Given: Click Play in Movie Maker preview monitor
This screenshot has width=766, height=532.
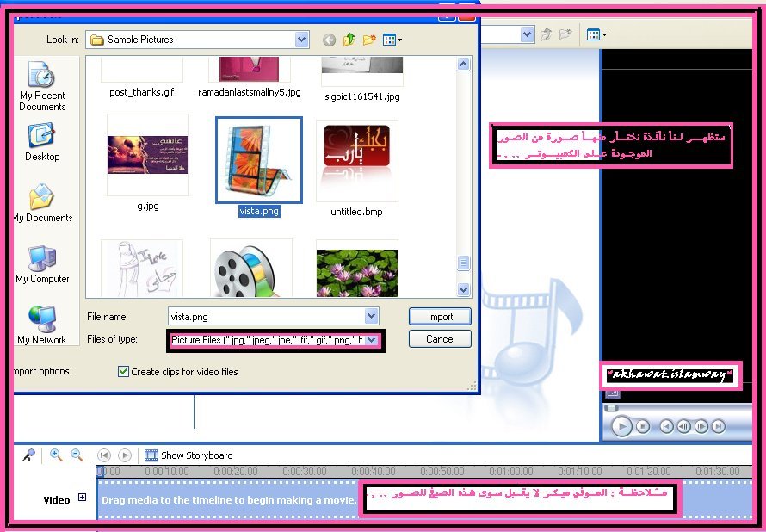Looking at the screenshot, I should pos(621,426).
